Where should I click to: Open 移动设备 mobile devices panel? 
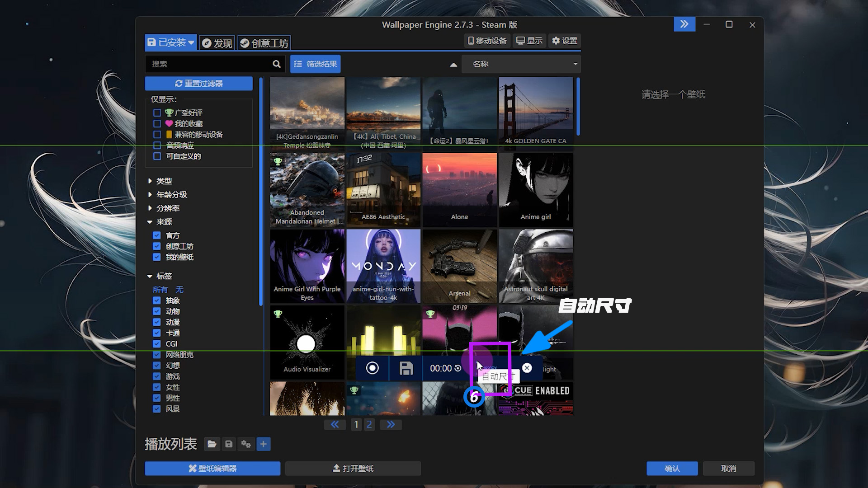[x=487, y=41]
